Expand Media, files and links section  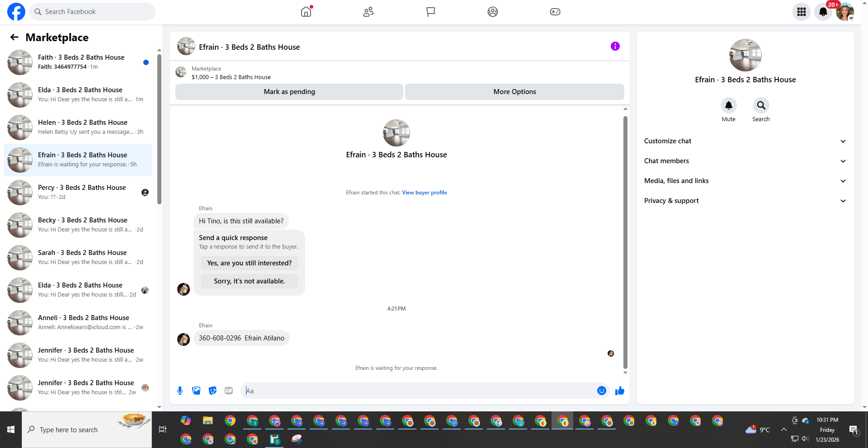[x=745, y=181]
